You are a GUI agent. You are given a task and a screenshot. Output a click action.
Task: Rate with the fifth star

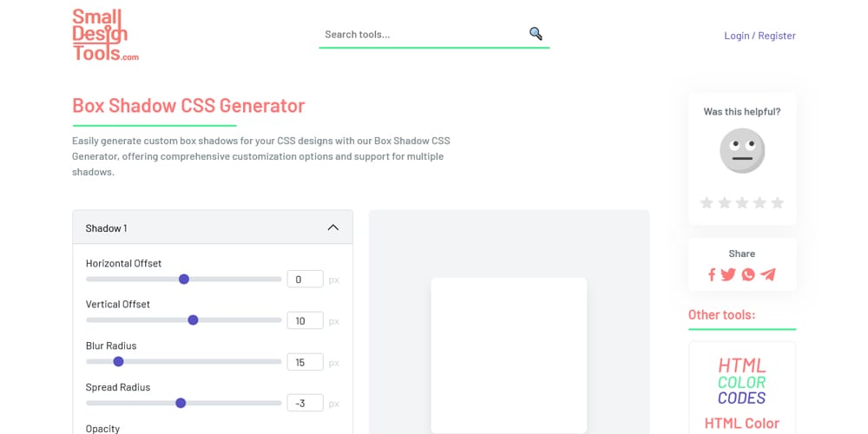tap(777, 202)
